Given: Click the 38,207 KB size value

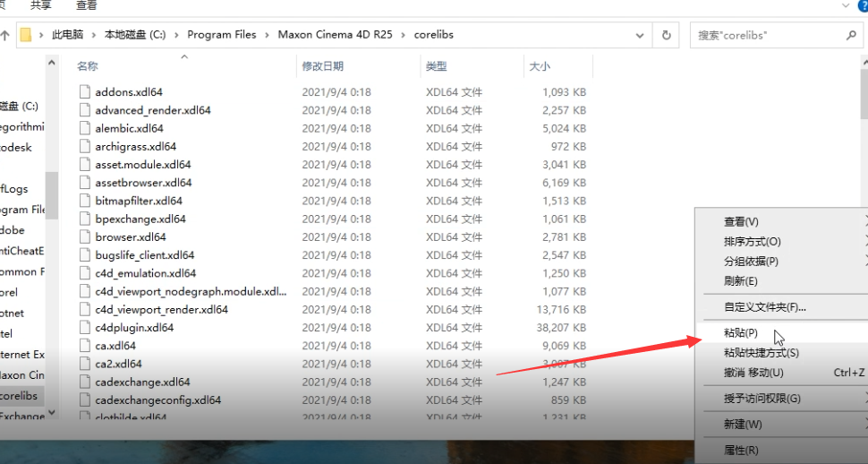Looking at the screenshot, I should pos(561,328).
